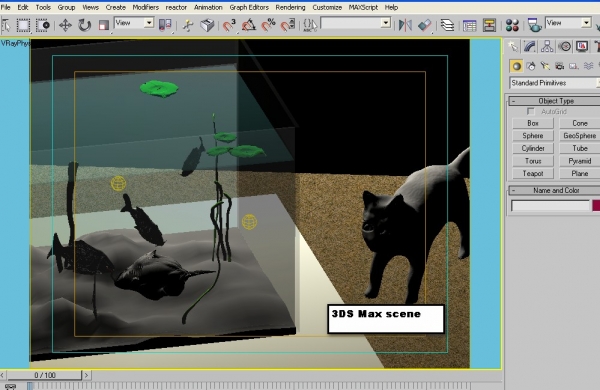Click the Mirror tool icon
This screenshot has width=600, height=390.
tap(405, 26)
